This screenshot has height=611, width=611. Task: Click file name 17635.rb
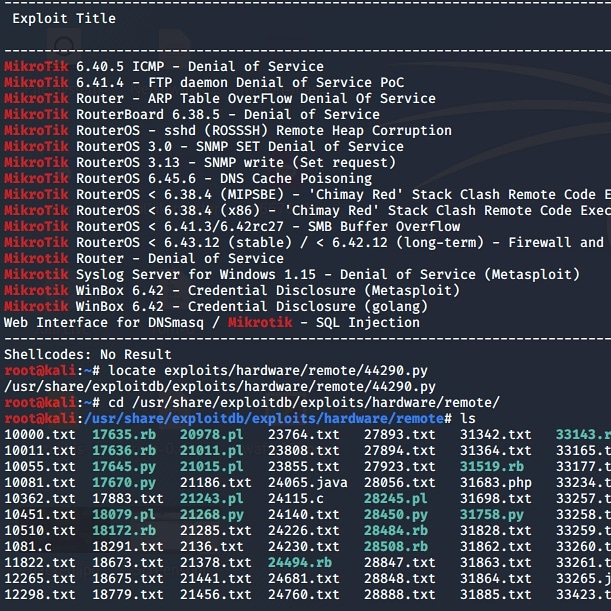point(124,434)
